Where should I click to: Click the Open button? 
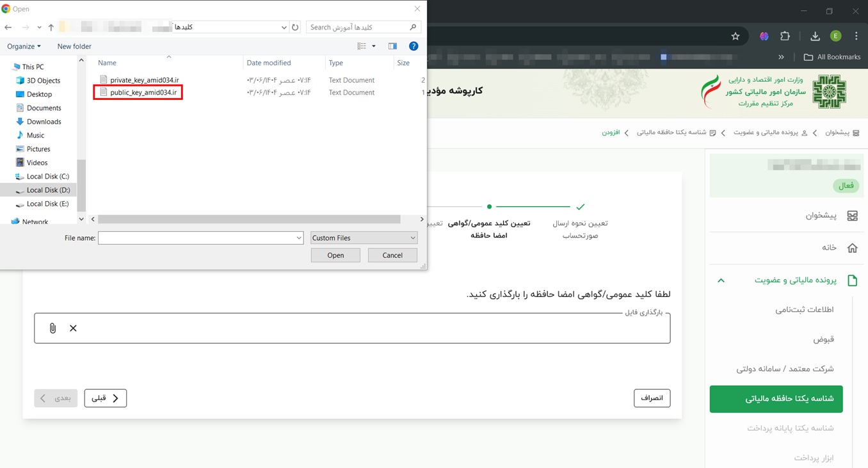click(x=335, y=255)
